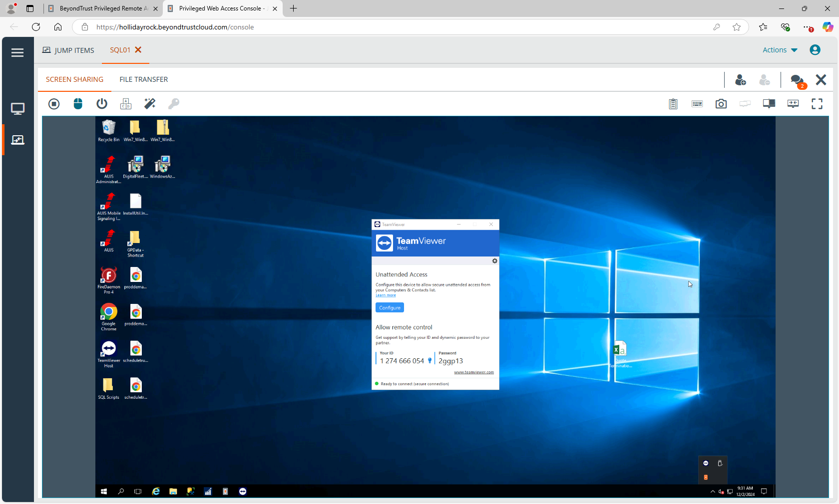839x504 pixels.
Task: Open the magic wand special actions icon
Action: (150, 104)
